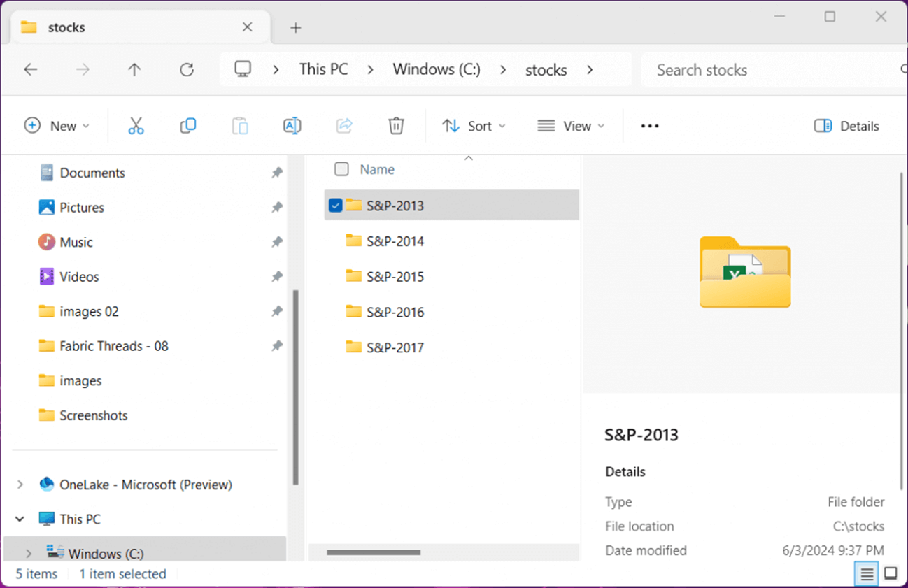
Task: Click the Copy icon in toolbar
Action: 187,126
